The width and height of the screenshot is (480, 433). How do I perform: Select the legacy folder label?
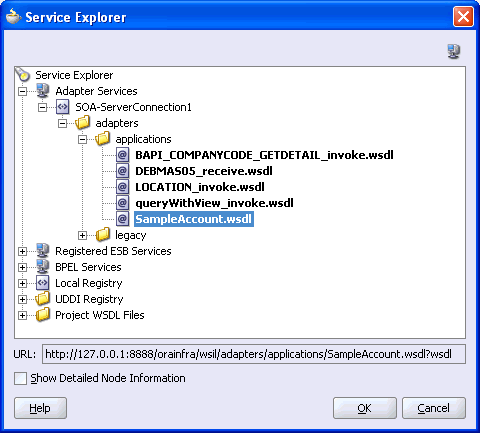point(131,235)
